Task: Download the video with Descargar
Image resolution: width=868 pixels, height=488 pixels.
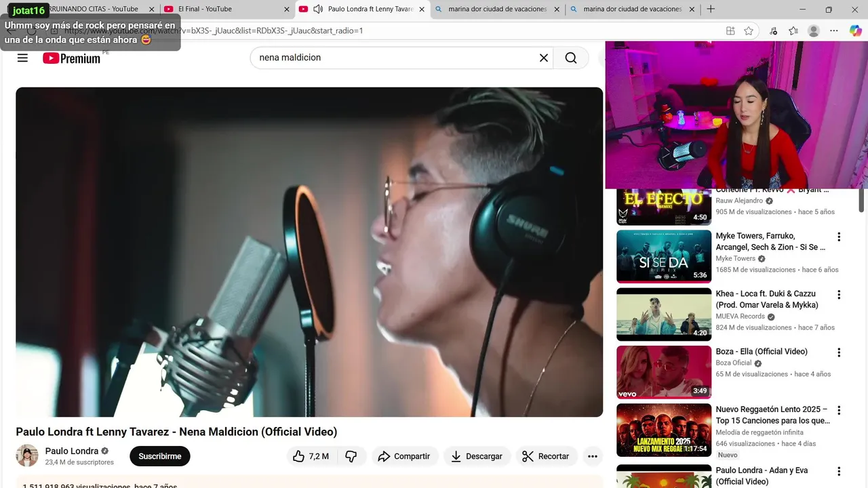Action: point(477,456)
